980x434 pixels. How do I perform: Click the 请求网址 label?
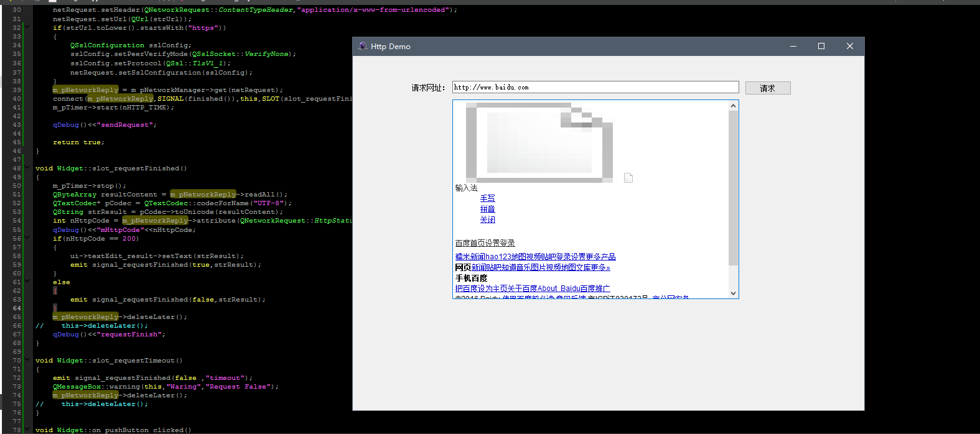tap(428, 88)
